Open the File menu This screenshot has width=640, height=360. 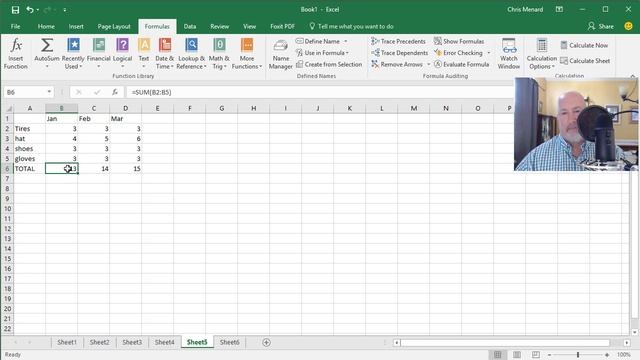(16, 26)
